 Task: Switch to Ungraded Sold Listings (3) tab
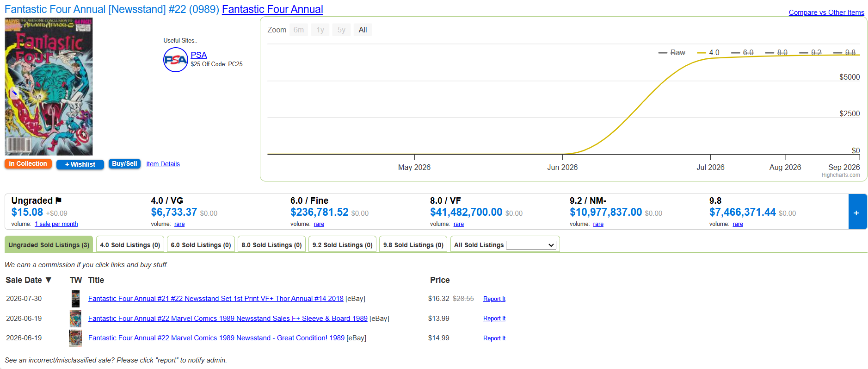[x=49, y=244]
